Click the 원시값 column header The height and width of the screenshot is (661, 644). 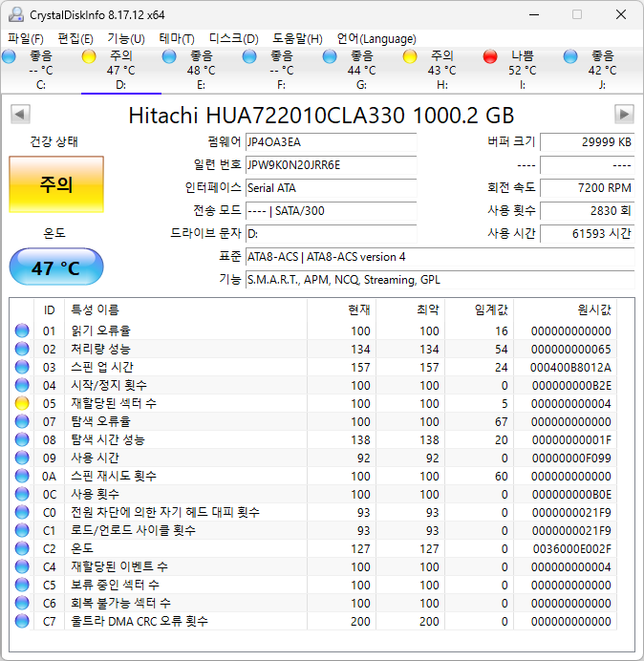pos(565,309)
